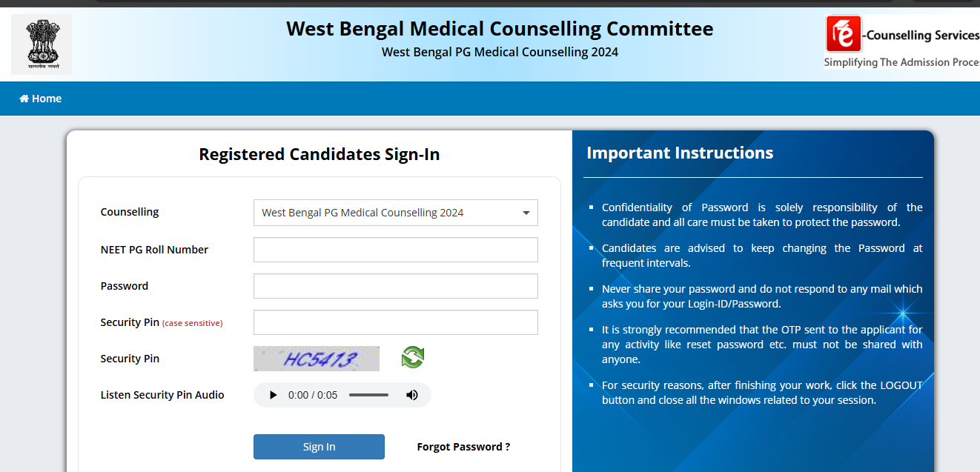Refresh the security pin captcha image

412,358
